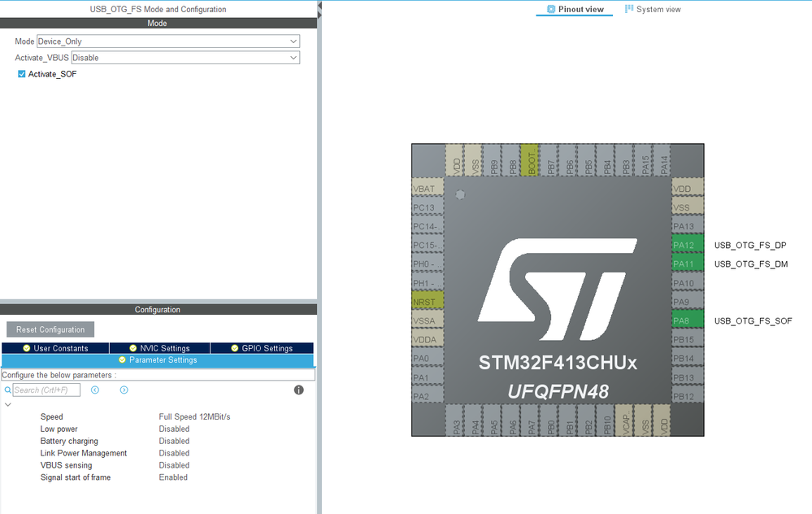Switch to the User Constants tab

[55, 348]
